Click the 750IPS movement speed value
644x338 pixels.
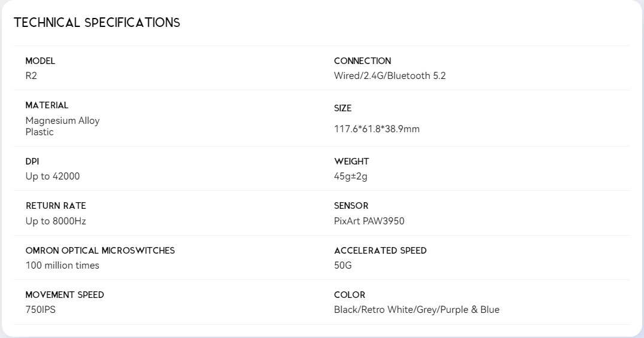(41, 310)
